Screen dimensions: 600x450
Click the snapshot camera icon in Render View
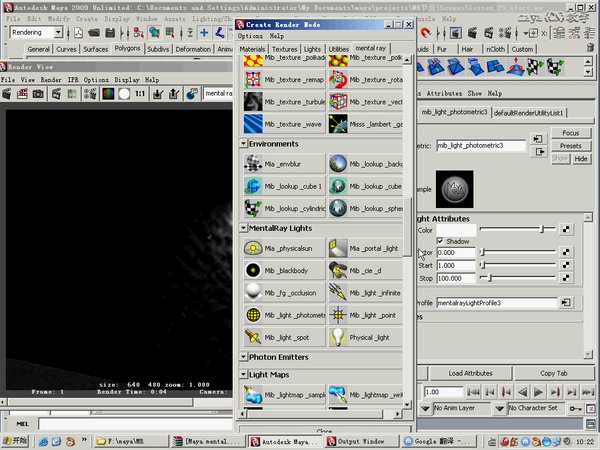point(38,93)
